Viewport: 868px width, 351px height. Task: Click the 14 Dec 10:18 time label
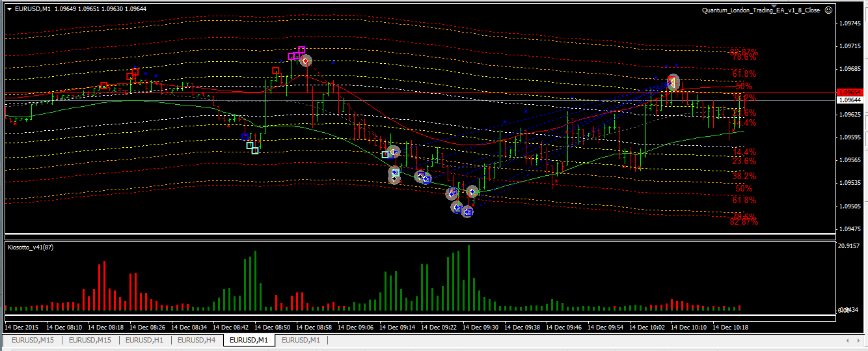click(x=730, y=328)
